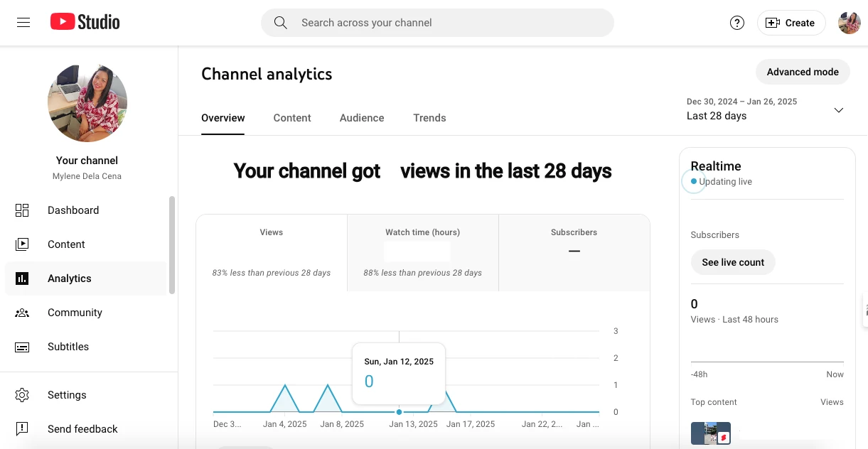868x449 pixels.
Task: Open the Last 28 days period selector
Action: tap(765, 109)
